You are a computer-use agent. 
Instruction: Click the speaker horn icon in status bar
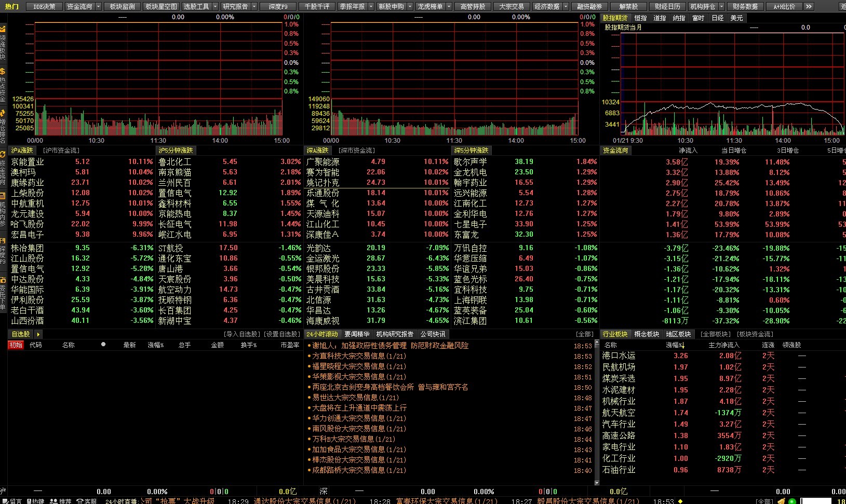(781, 501)
